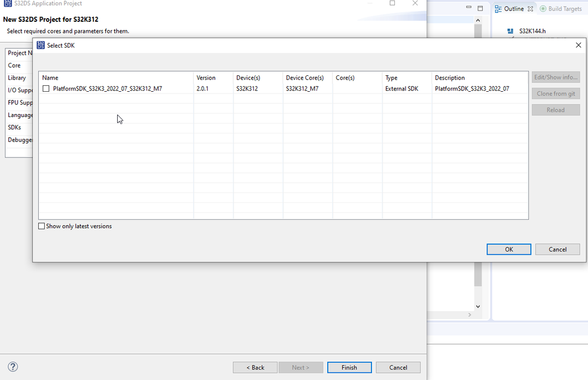Close the Outline view tab
The width and height of the screenshot is (588, 380).
coord(530,9)
